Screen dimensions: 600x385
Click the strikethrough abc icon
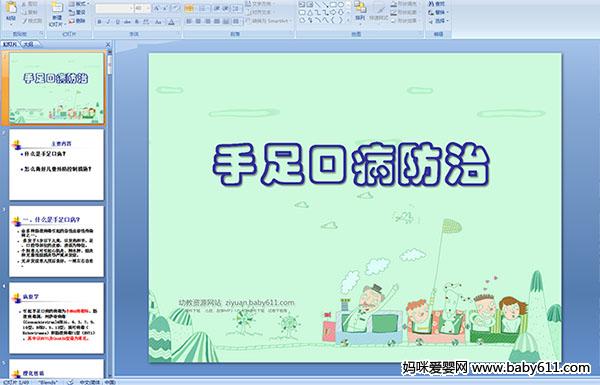click(127, 22)
